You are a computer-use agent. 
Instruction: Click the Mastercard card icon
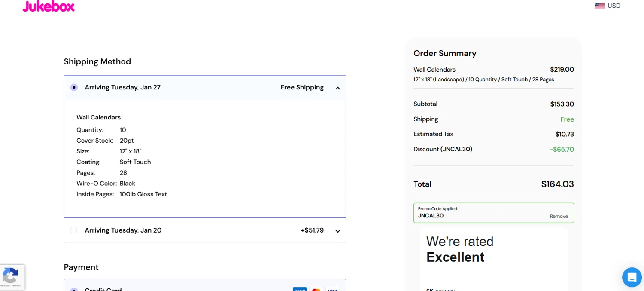[x=316, y=289]
